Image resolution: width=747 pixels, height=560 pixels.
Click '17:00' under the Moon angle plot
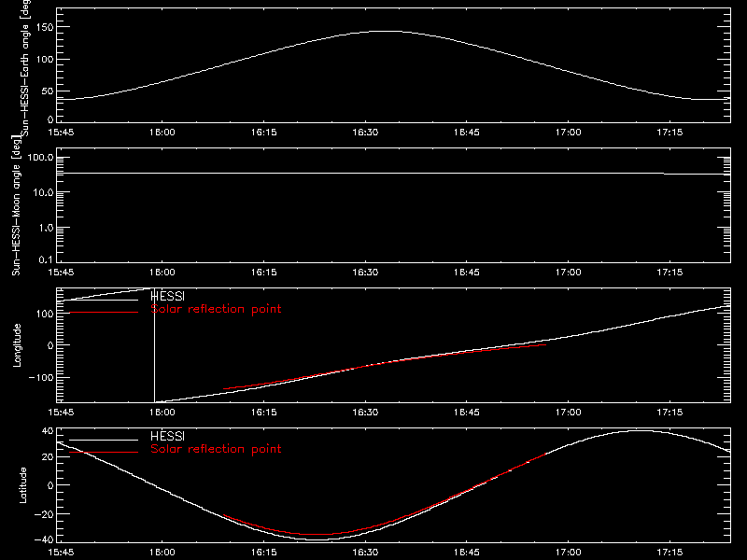click(569, 272)
